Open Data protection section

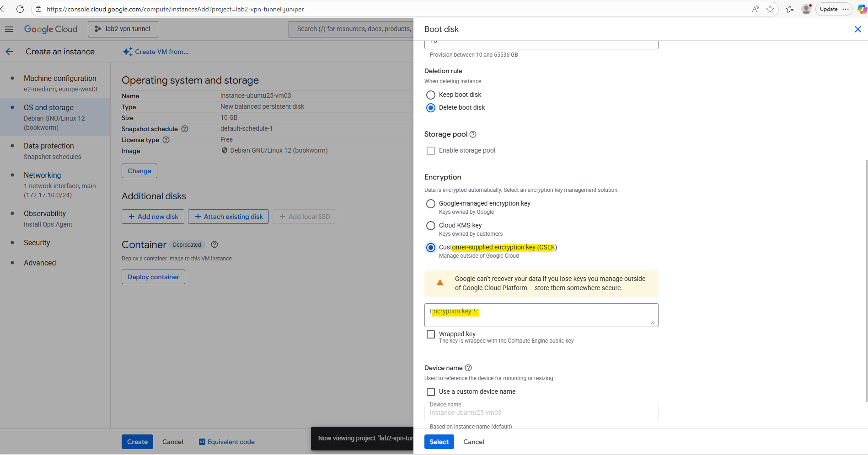[55, 151]
